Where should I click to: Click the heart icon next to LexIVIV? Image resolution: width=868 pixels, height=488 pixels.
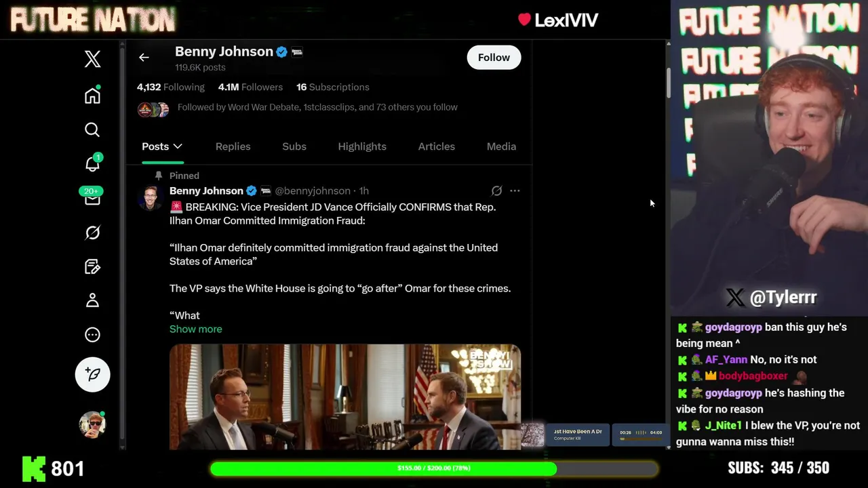(x=524, y=20)
